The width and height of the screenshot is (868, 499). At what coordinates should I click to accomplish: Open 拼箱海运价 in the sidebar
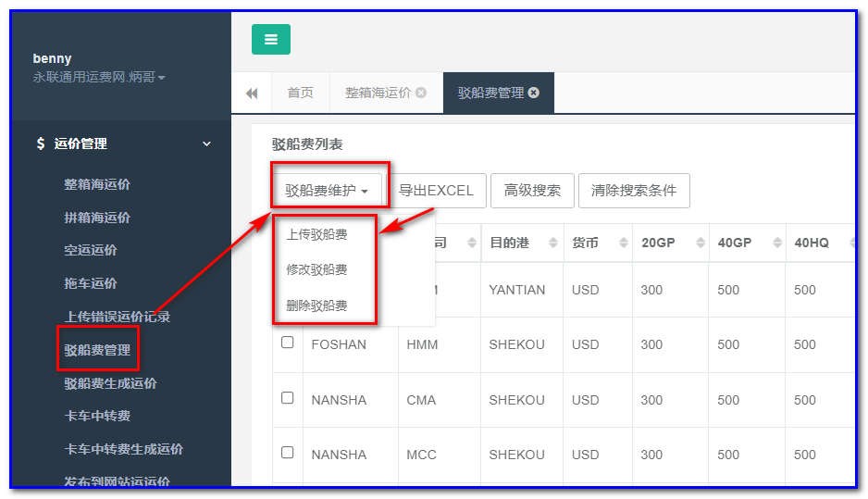tap(97, 218)
